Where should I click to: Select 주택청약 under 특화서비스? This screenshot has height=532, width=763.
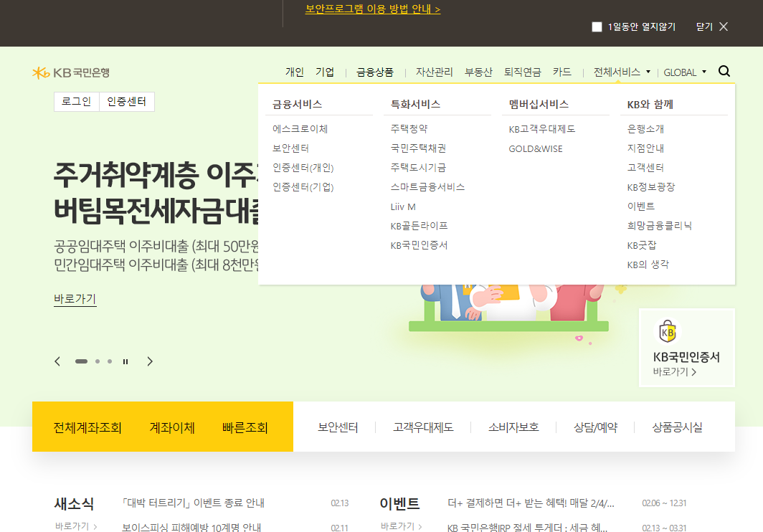pos(409,129)
